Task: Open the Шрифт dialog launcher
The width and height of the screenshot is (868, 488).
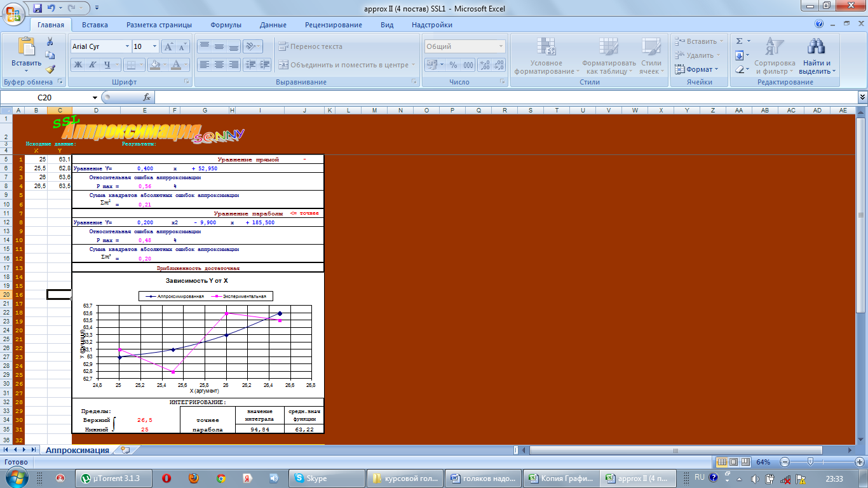Action: pyautogui.click(x=187, y=82)
